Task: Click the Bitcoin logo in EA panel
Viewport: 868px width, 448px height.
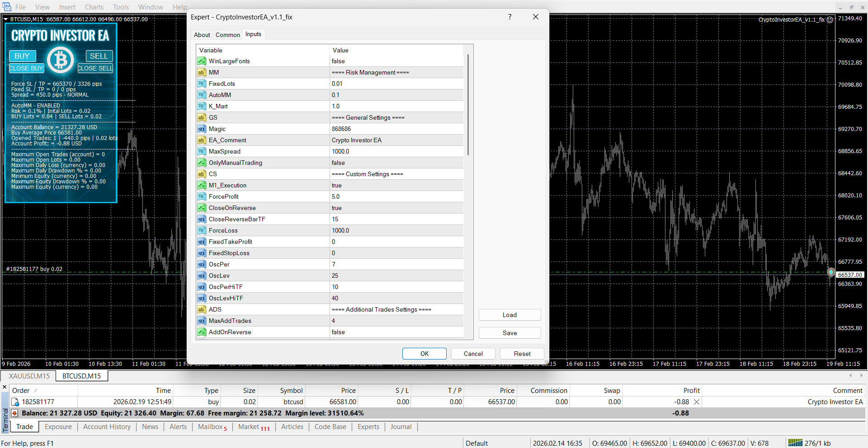Action: pos(61,60)
